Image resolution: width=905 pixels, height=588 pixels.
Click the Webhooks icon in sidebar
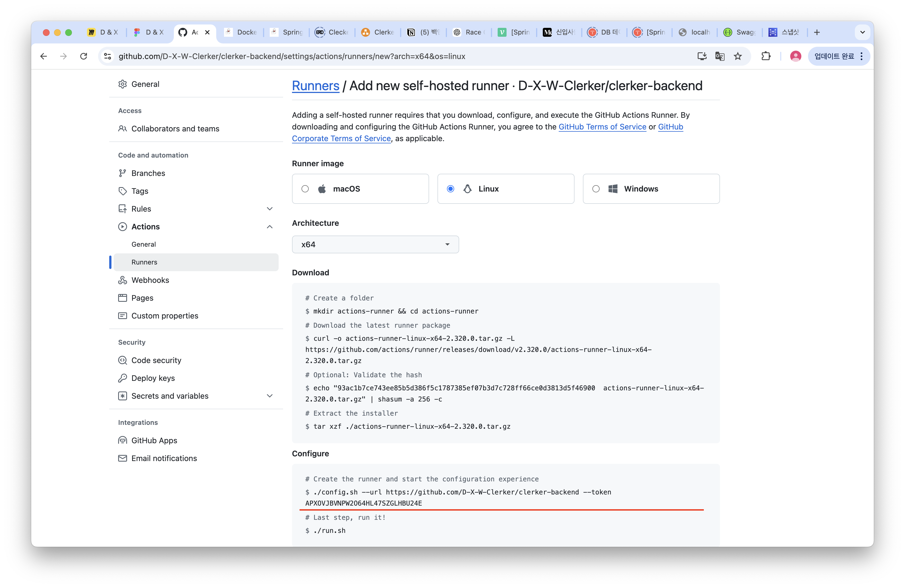(122, 280)
